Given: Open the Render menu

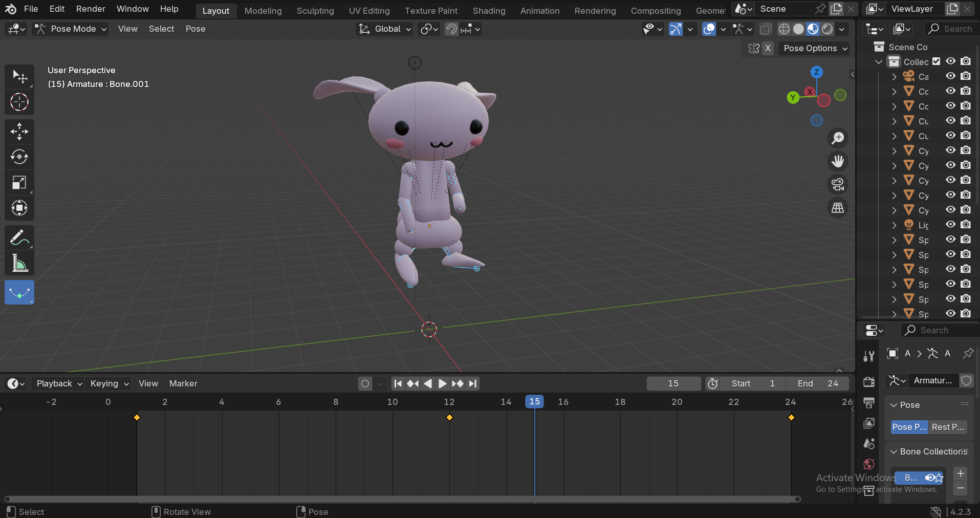Looking at the screenshot, I should (91, 9).
